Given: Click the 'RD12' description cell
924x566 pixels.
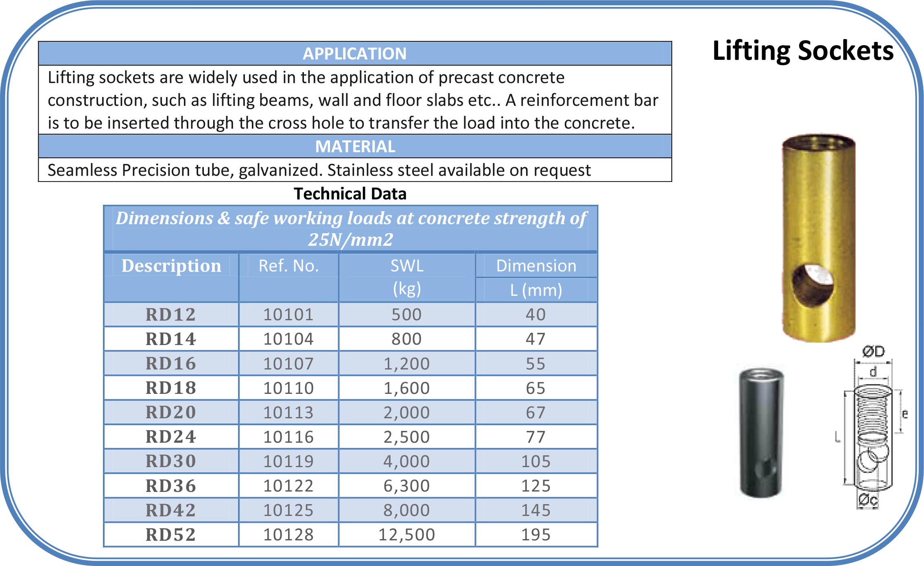Looking at the screenshot, I should tap(171, 315).
